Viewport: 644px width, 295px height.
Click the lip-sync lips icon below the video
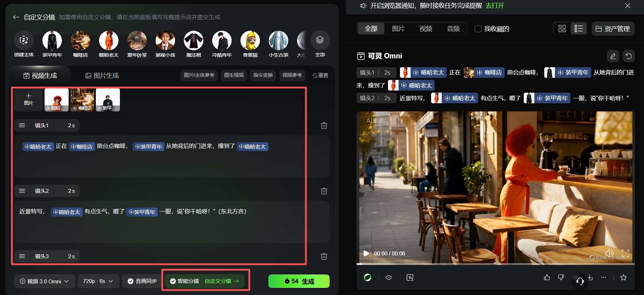click(x=389, y=277)
